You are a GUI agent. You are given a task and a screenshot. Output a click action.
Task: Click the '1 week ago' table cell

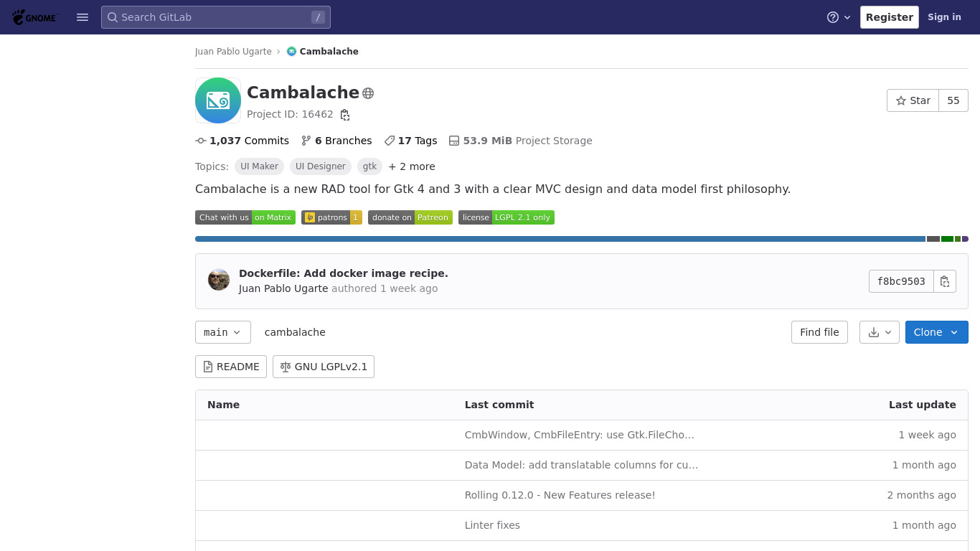click(x=928, y=435)
